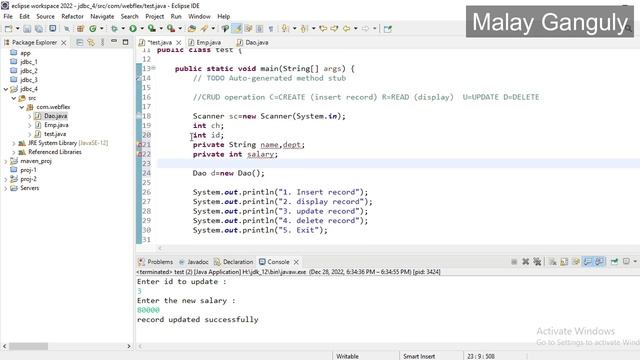Open Package Explorer View Menu dots
Screen dimensions: 640x360
click(x=102, y=42)
